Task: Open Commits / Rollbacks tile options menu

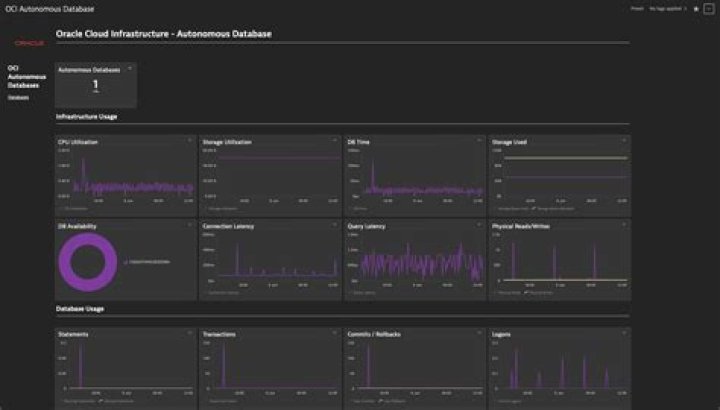Action: (x=479, y=333)
